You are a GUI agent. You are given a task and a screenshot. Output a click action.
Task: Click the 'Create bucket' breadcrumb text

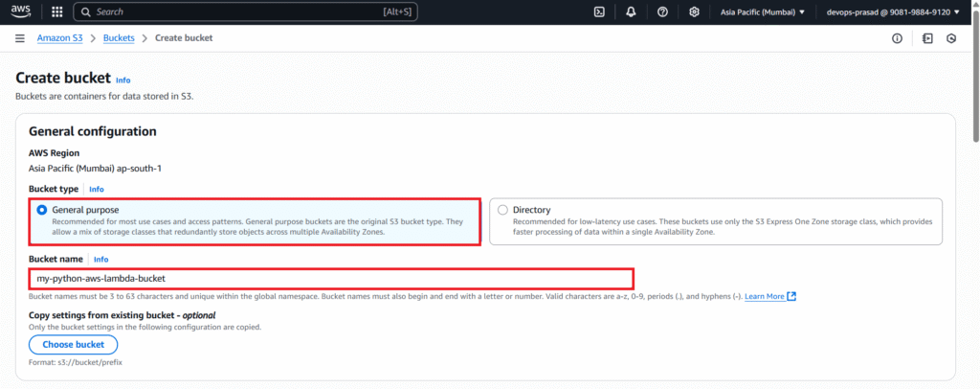[x=184, y=38]
